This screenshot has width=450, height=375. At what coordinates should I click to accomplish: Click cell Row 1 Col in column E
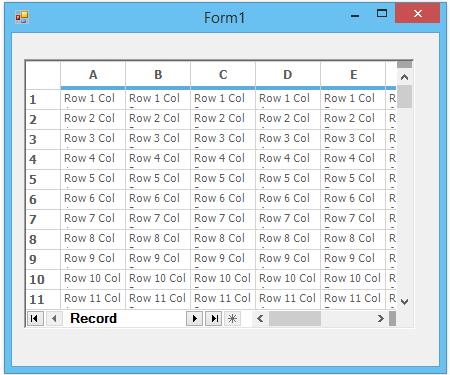pyautogui.click(x=353, y=99)
